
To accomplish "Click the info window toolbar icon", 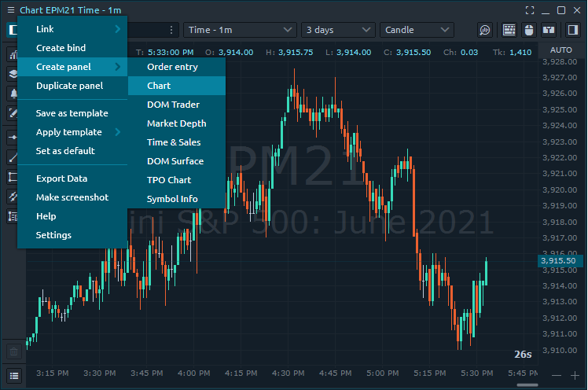I will [549, 30].
